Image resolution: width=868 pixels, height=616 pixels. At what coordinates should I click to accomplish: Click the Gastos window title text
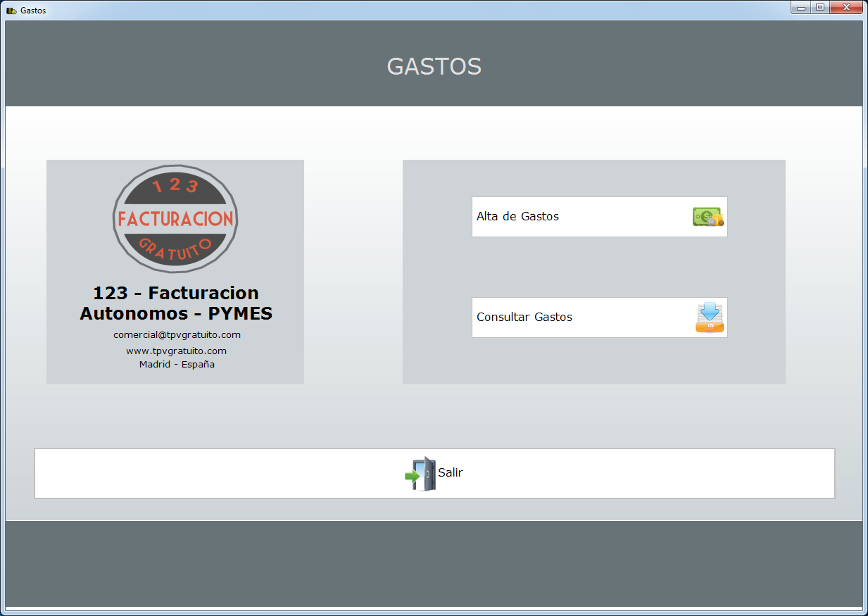tap(33, 11)
